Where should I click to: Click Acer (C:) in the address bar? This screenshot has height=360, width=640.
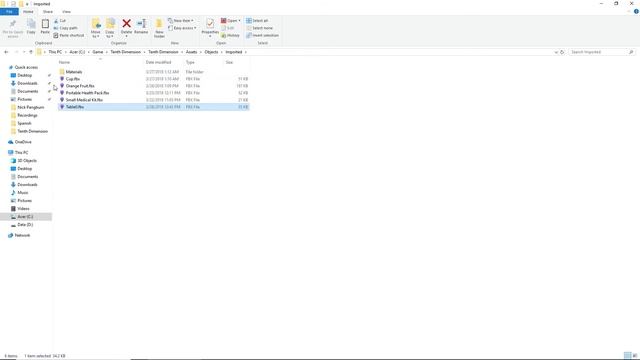click(x=77, y=52)
